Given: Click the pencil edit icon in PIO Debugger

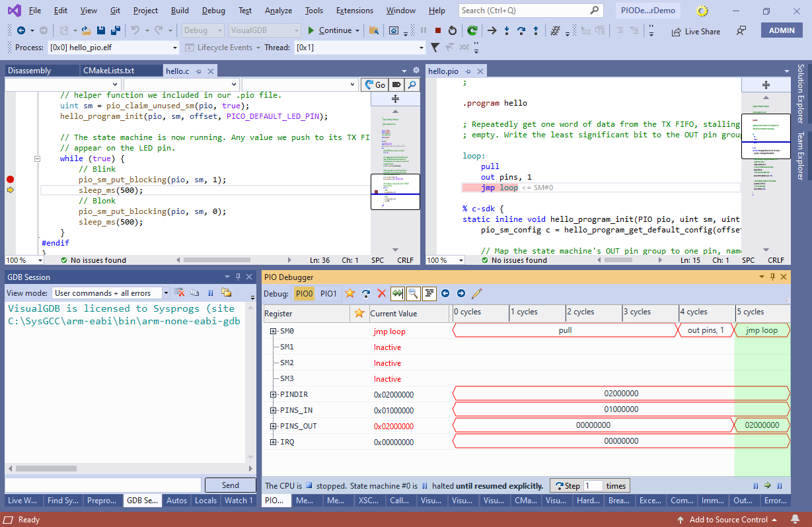Looking at the screenshot, I should [476, 293].
